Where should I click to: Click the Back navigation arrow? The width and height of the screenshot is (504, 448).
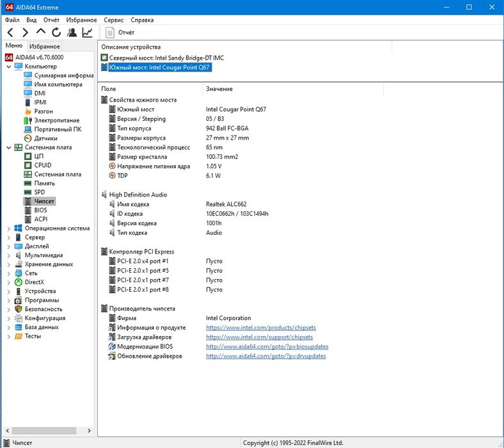[x=10, y=33]
